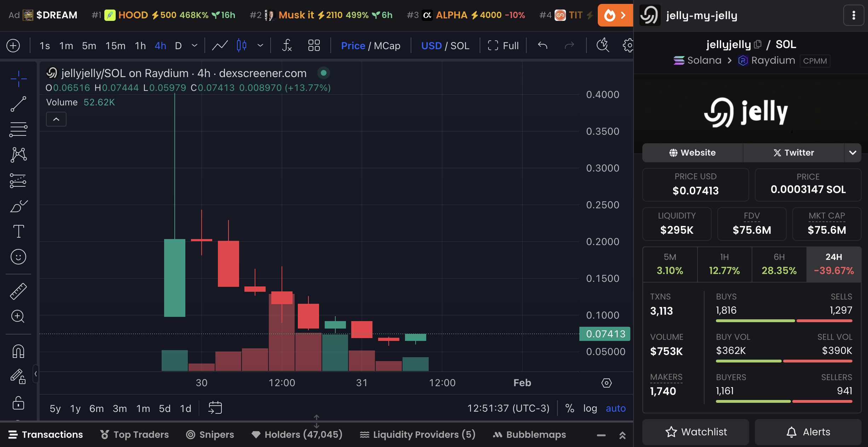Toggle auto scale
The height and width of the screenshot is (447, 868).
click(616, 408)
